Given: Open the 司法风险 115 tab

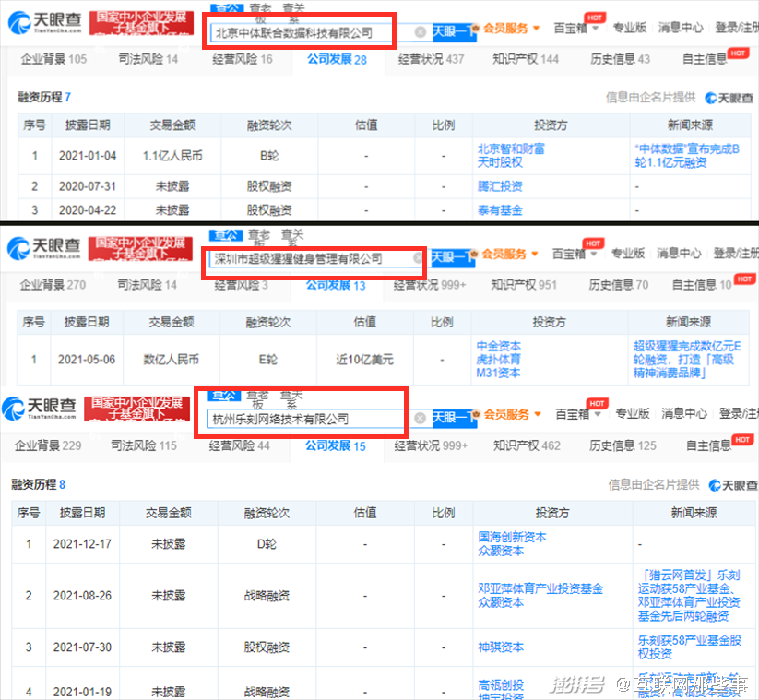Looking at the screenshot, I should 144,445.
